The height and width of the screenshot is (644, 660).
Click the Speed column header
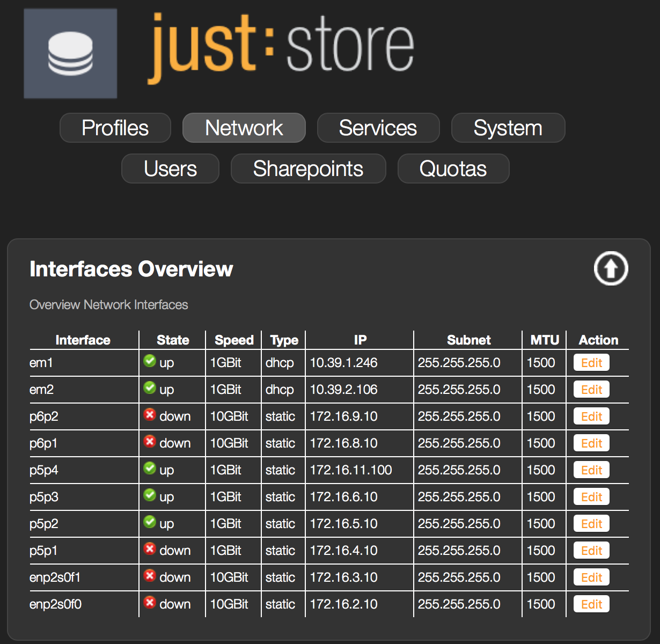point(234,340)
